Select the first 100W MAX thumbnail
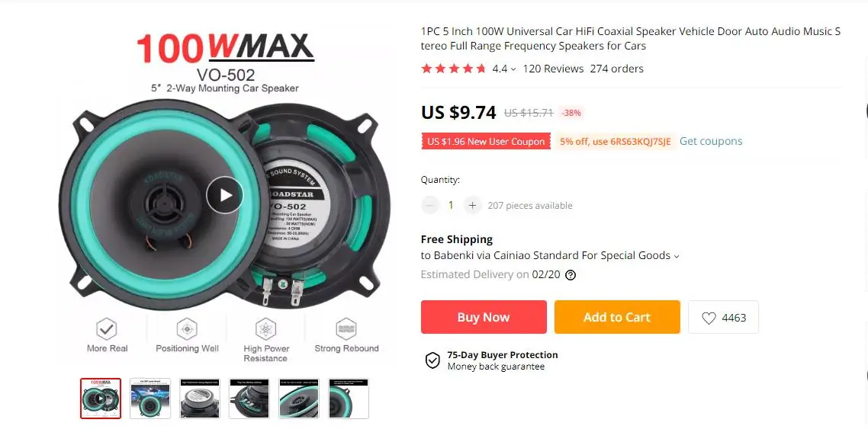Viewport: 868px width, 445px height. pos(100,398)
